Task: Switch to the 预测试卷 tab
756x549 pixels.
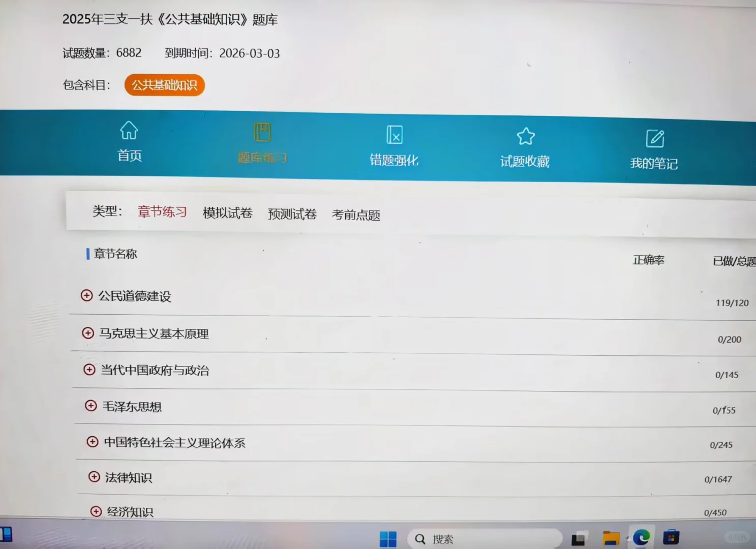Action: [x=291, y=214]
